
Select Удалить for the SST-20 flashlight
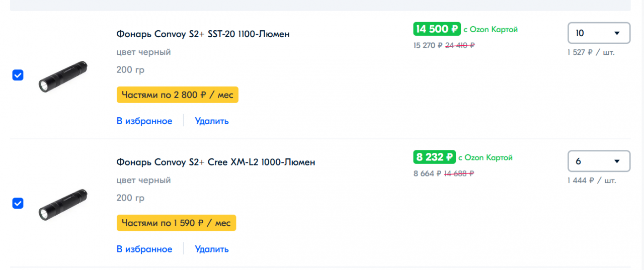(212, 121)
